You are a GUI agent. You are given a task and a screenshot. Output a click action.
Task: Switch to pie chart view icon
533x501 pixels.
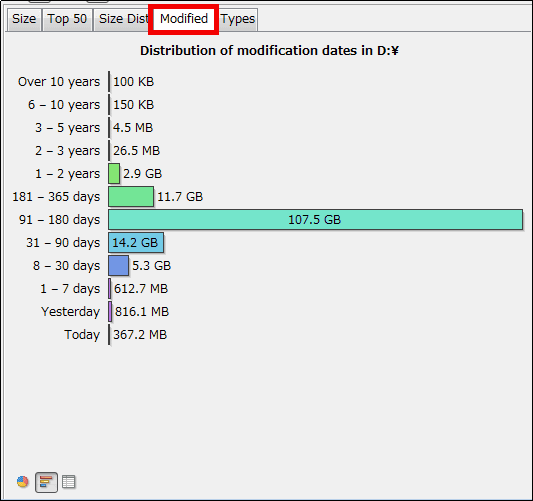coord(22,482)
